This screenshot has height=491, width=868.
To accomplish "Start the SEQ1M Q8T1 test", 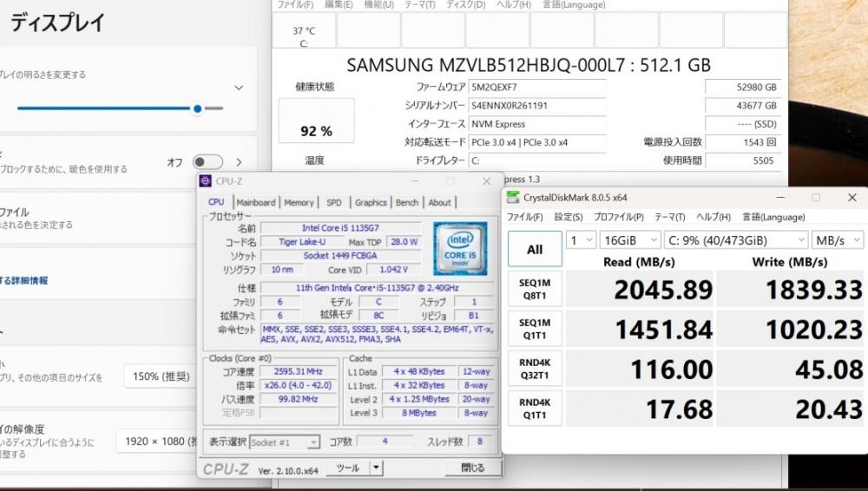I will (x=535, y=289).
